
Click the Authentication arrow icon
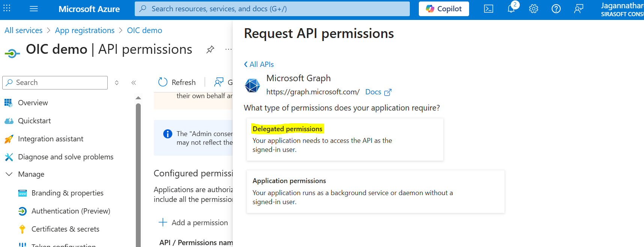click(x=23, y=211)
